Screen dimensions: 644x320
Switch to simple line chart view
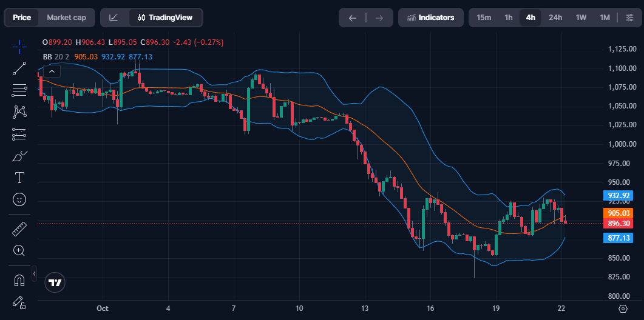114,18
